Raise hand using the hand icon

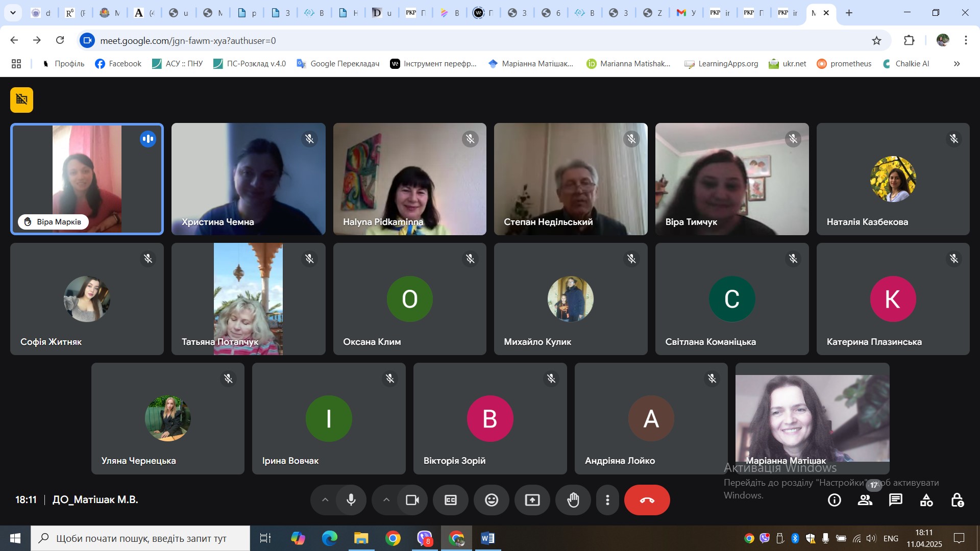573,500
